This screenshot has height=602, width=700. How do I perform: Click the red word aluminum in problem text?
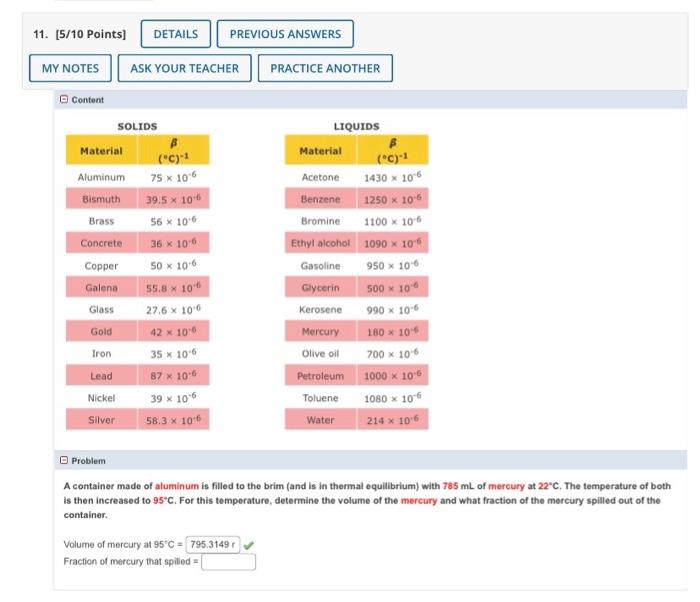click(x=177, y=486)
